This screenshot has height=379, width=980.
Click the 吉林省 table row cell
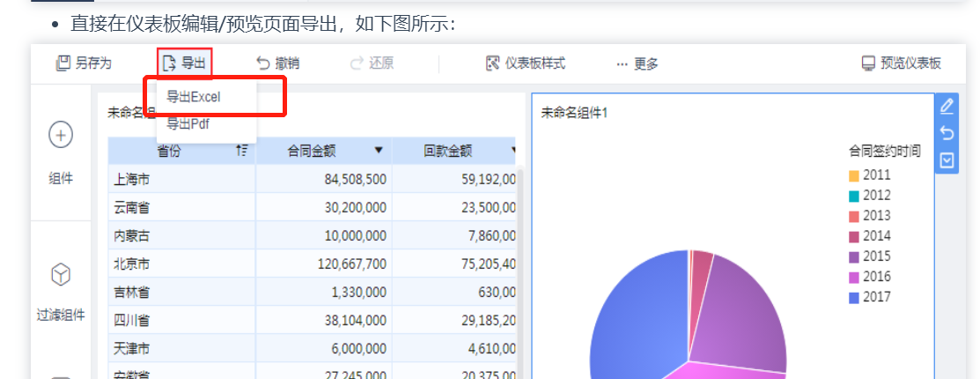pos(182,292)
